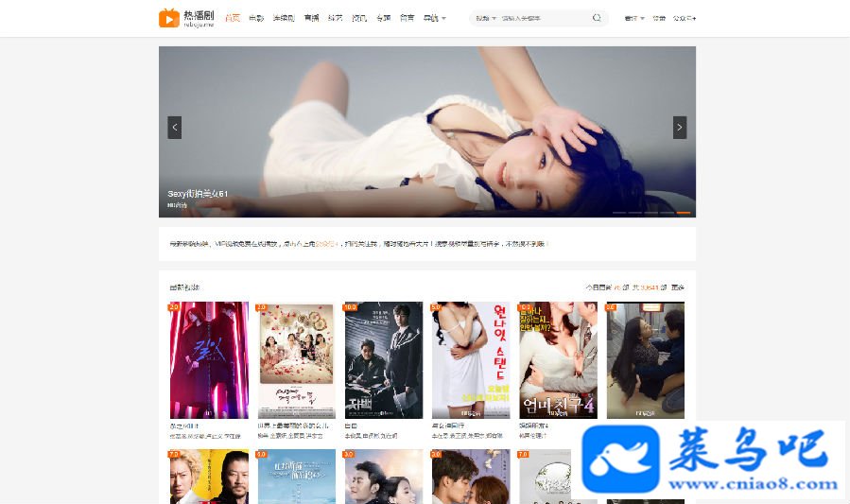Click the orange link in the notice text

click(326, 244)
